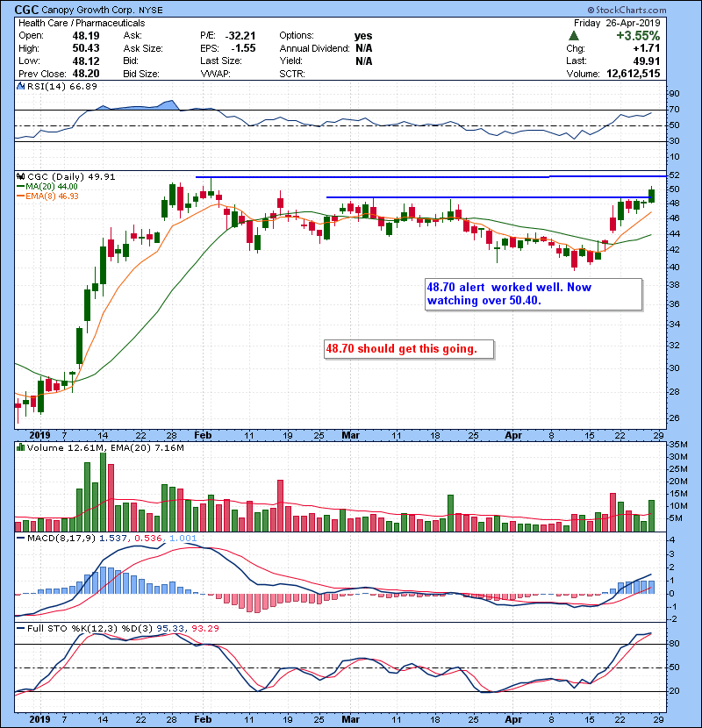Click the Last value 49.91 in header

646,61
